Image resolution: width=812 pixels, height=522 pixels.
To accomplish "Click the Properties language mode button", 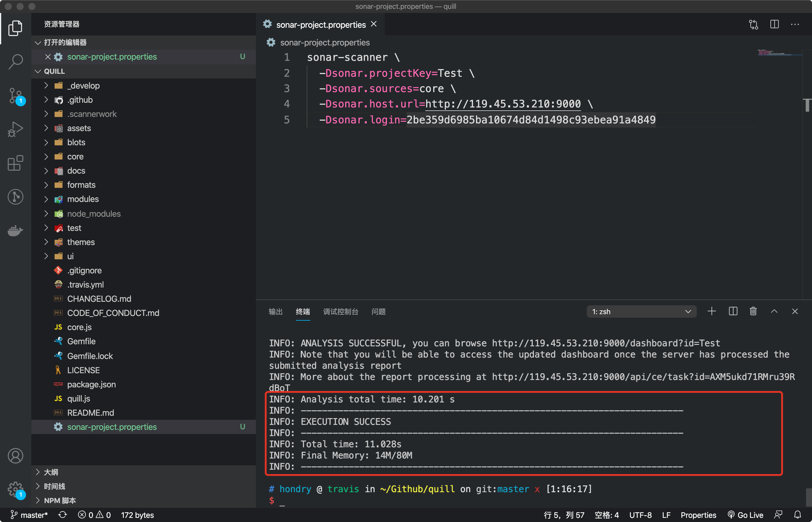I will coord(698,515).
